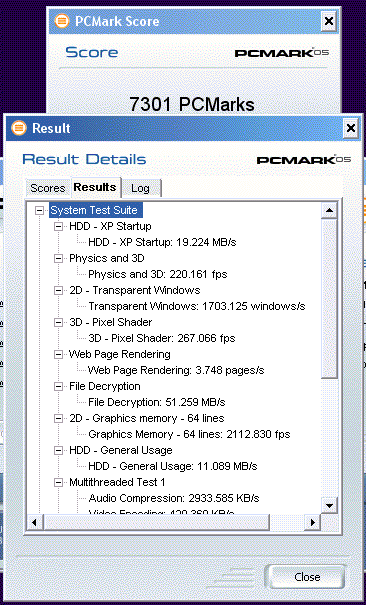366x605 pixels.
Task: Collapse the Web Page Rendering node
Action: [x=58, y=355]
